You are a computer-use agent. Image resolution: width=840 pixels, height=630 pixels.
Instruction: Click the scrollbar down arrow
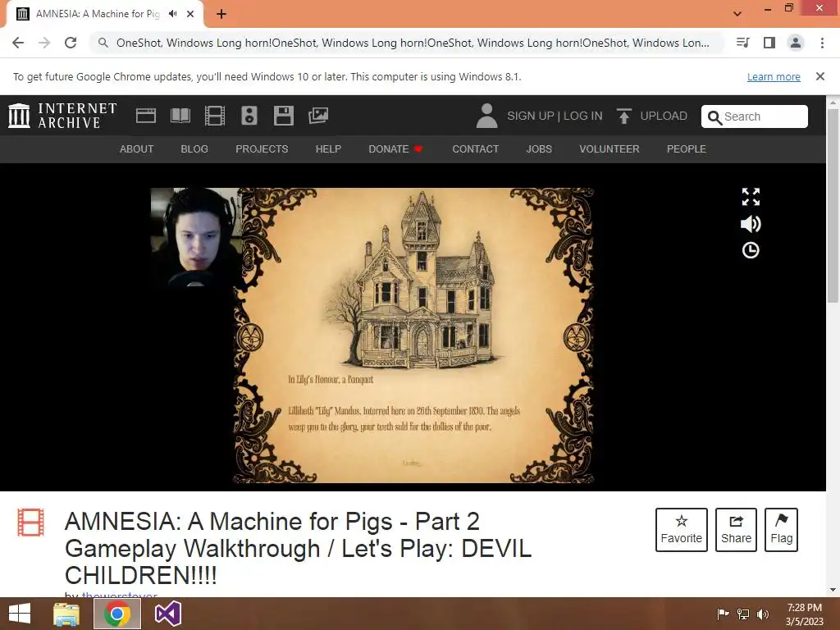833,591
